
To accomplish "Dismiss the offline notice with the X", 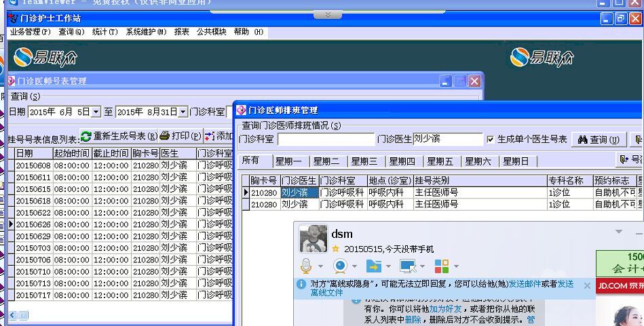I will (587, 286).
